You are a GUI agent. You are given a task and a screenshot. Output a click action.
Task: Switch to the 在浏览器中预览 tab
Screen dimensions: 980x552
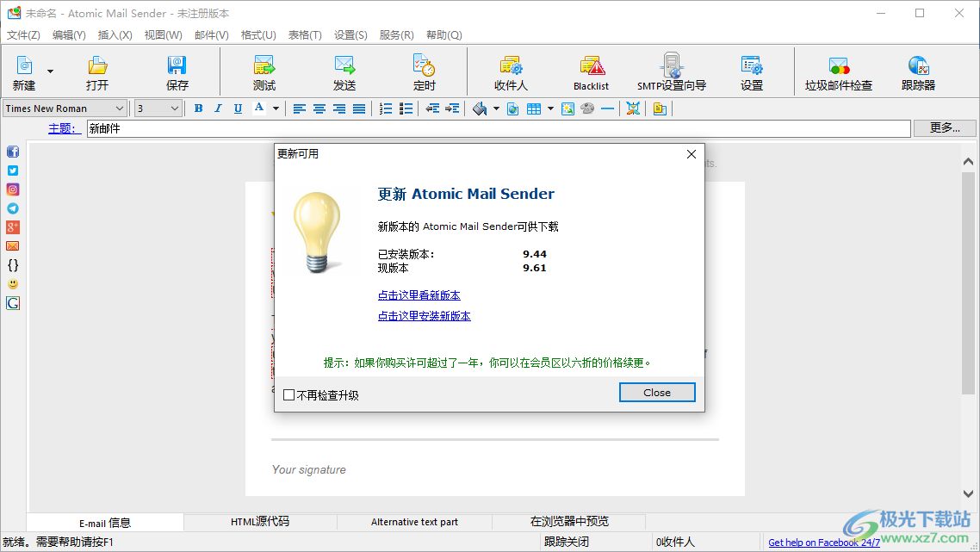[569, 521]
